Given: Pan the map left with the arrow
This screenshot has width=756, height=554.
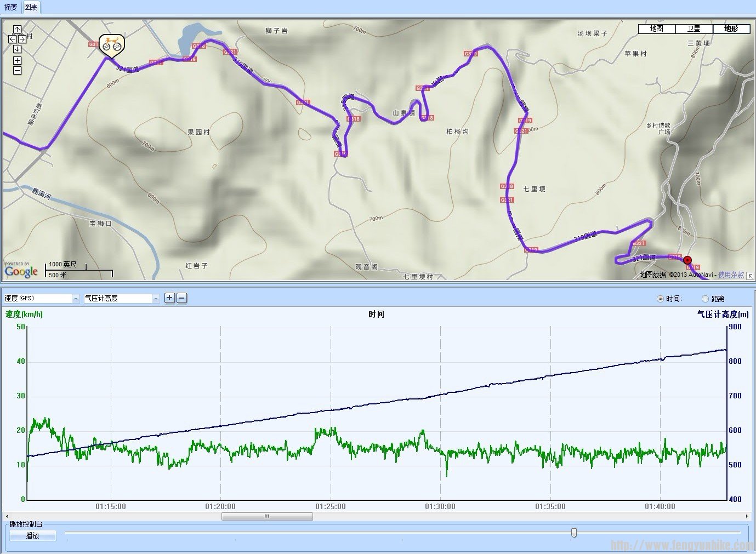Looking at the screenshot, I should click(x=12, y=39).
